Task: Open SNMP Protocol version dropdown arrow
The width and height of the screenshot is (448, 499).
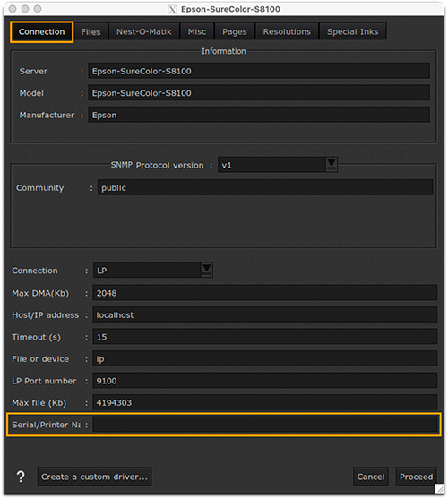Action: [332, 165]
